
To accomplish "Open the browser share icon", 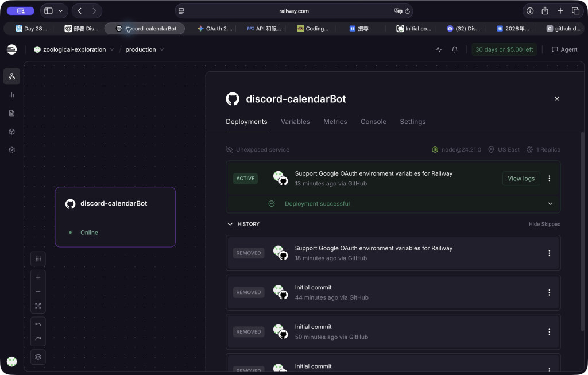I will pyautogui.click(x=545, y=11).
